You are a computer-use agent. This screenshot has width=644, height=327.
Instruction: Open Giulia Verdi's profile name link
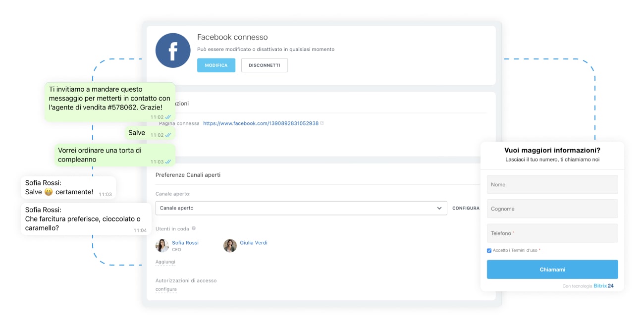click(254, 243)
